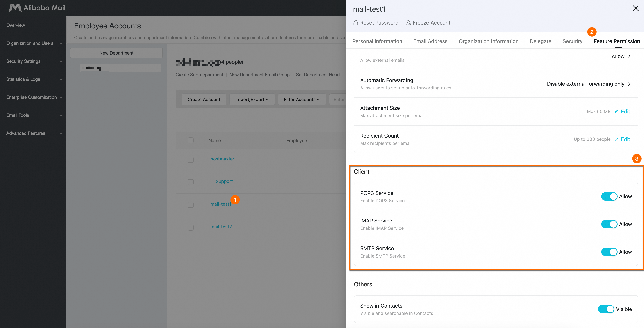Image resolution: width=644 pixels, height=328 pixels.
Task: Open the Allow external emails chevron arrow
Action: 629,57
